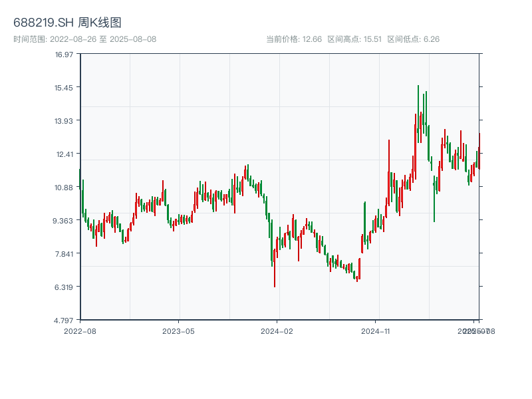Click y-axis value 4.797

[x=63, y=321]
